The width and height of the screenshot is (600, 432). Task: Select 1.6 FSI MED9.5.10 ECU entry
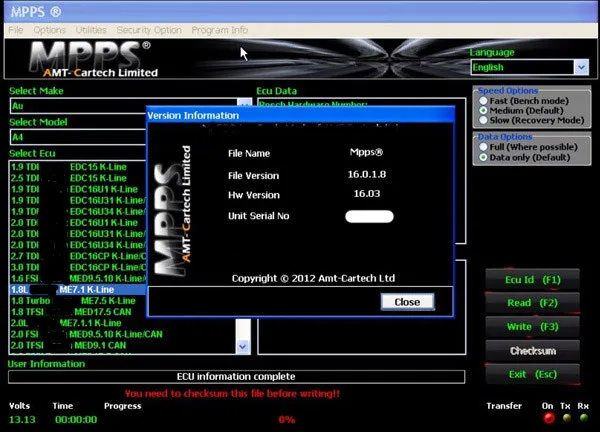click(x=78, y=278)
